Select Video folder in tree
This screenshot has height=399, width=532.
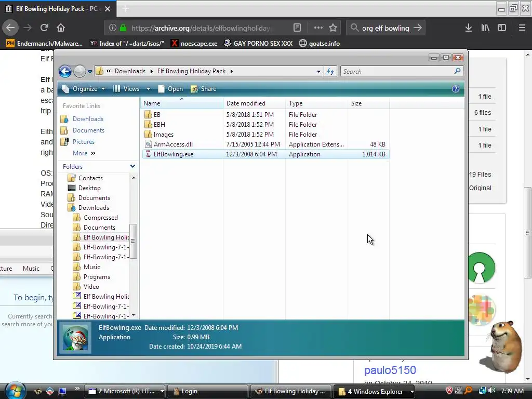click(x=91, y=287)
